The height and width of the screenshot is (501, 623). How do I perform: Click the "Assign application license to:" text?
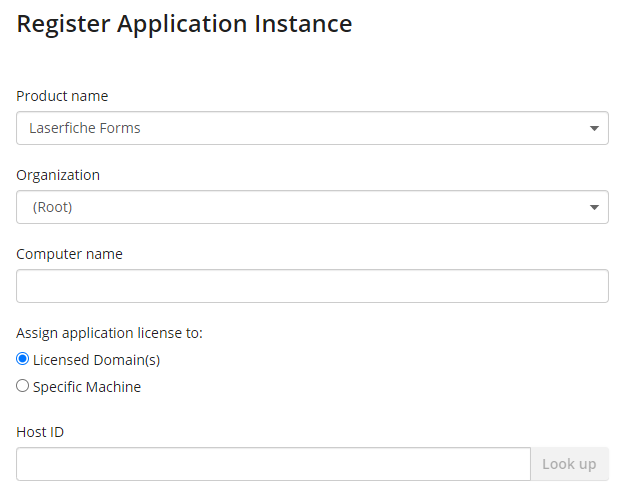tap(109, 333)
